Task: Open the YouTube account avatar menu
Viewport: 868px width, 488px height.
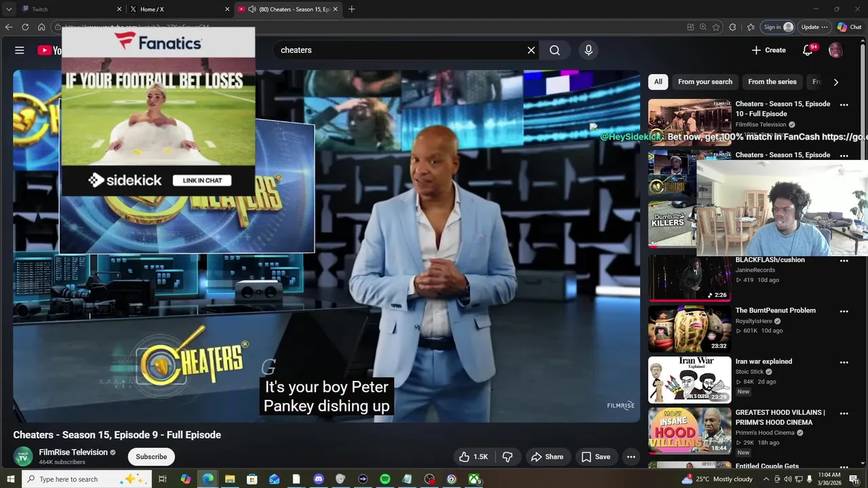Action: pos(835,50)
